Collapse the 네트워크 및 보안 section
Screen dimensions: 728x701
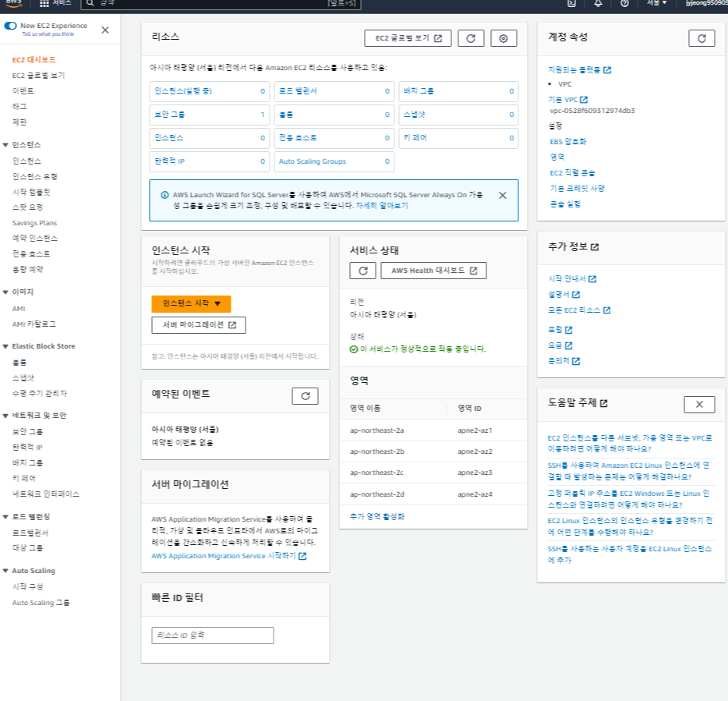coord(5,416)
